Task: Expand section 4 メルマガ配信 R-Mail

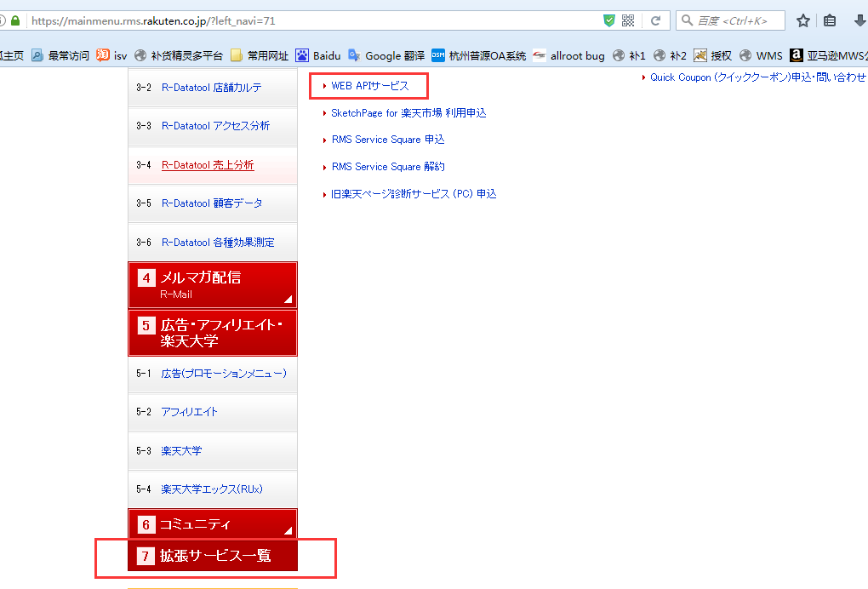Action: point(213,284)
